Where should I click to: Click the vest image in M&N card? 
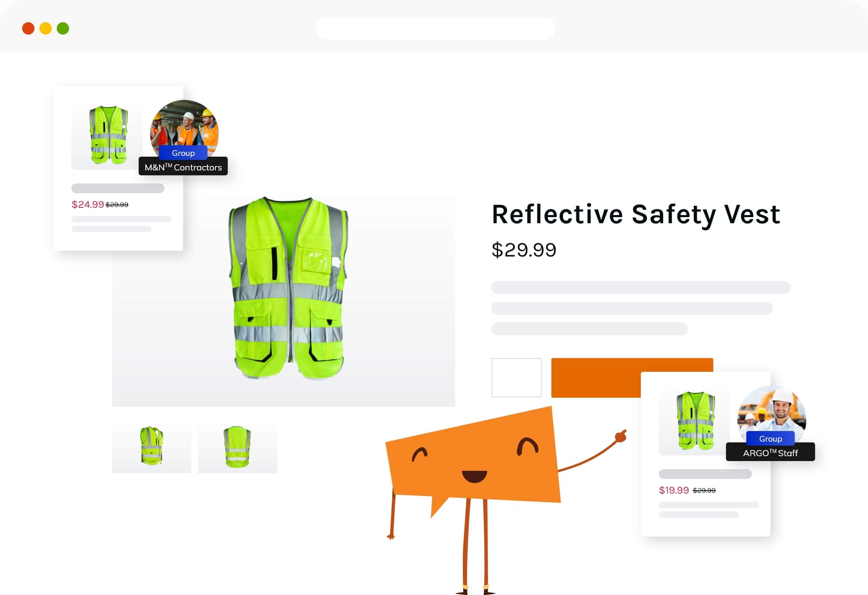[x=108, y=136]
